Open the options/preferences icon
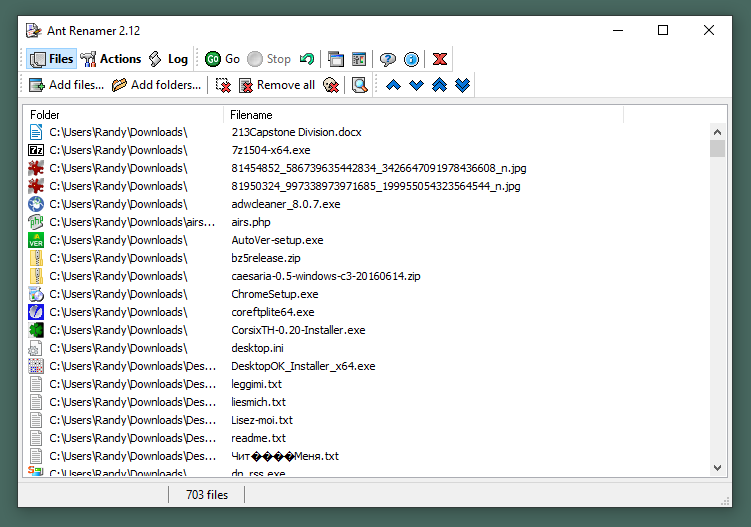The image size is (751, 527). tap(359, 59)
